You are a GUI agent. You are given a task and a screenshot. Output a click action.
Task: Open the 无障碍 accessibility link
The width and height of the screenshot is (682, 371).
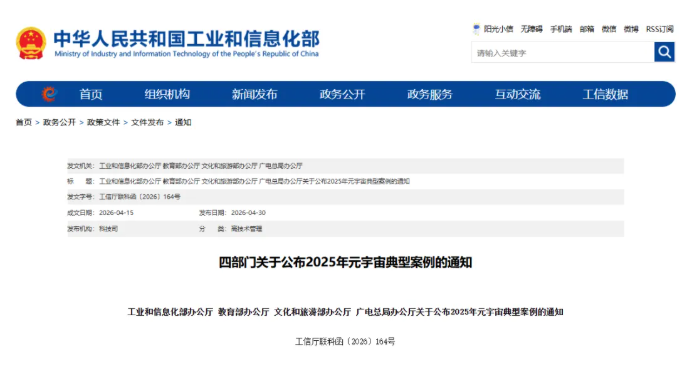[532, 29]
